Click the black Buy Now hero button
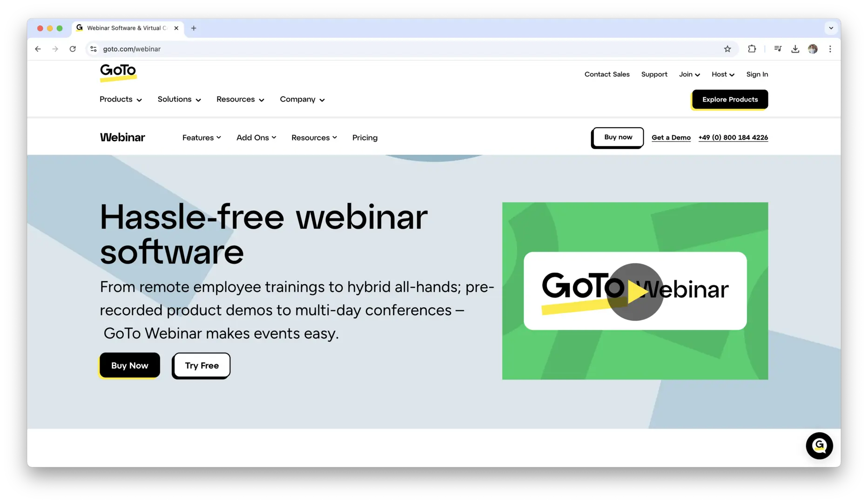The height and width of the screenshot is (503, 868). click(x=129, y=366)
